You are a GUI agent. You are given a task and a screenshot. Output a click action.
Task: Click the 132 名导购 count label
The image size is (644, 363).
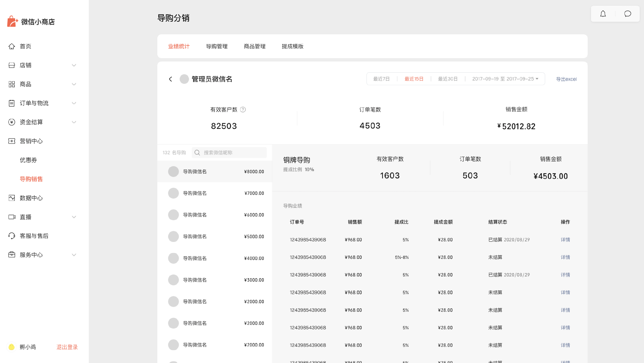[x=174, y=153]
